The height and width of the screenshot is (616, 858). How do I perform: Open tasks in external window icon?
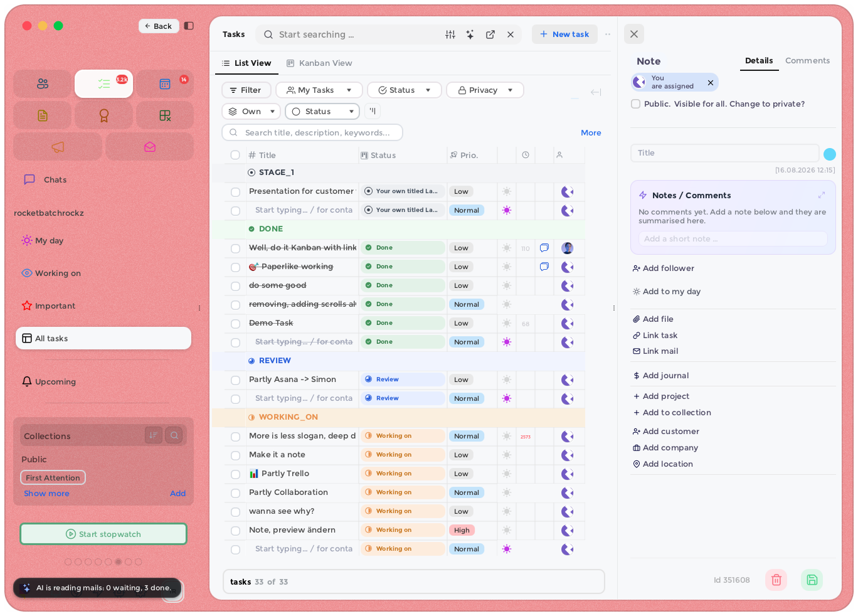click(x=490, y=35)
